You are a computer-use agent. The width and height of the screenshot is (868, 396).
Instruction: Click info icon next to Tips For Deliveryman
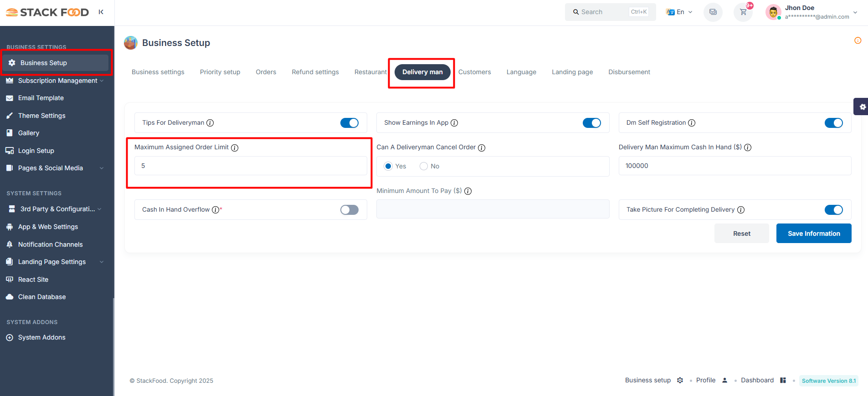point(210,123)
